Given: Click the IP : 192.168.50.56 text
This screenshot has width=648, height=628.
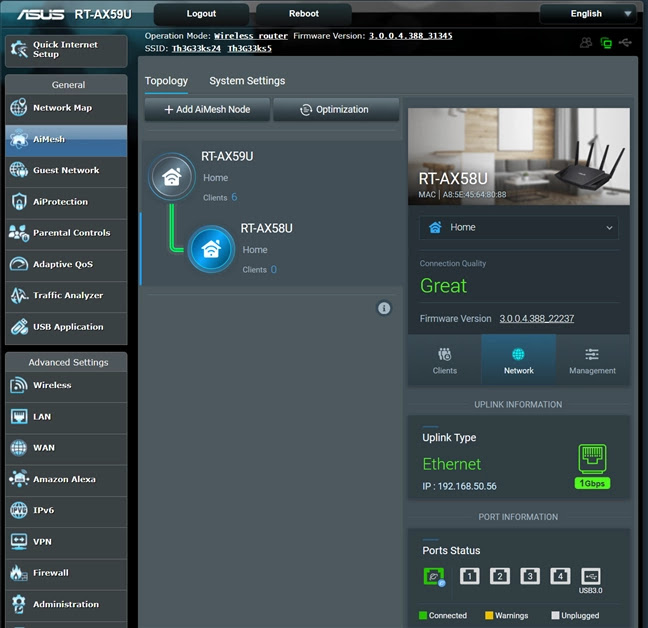Looking at the screenshot, I should [459, 486].
